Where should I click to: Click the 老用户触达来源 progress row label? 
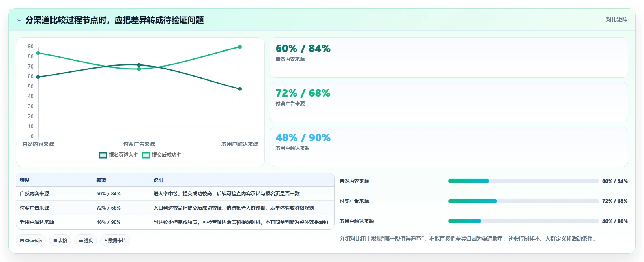point(356,221)
